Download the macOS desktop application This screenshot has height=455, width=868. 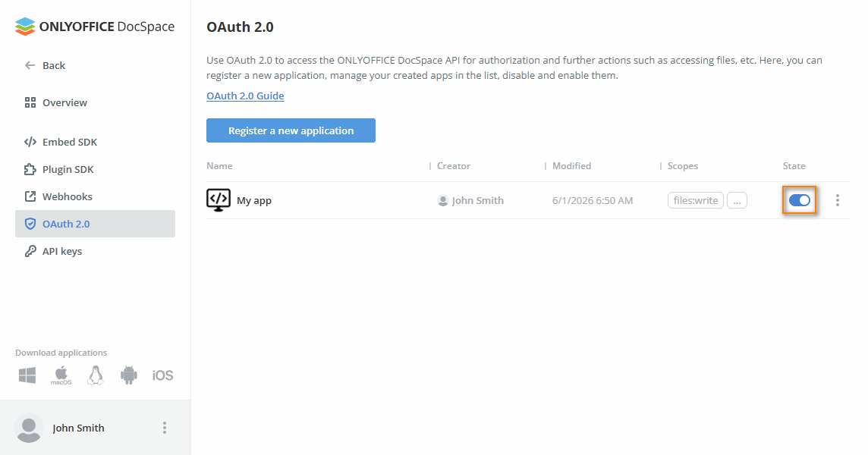point(61,375)
